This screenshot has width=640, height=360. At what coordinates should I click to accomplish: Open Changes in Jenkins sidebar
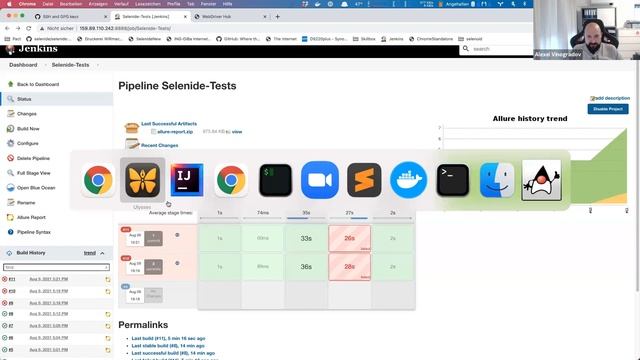27,114
